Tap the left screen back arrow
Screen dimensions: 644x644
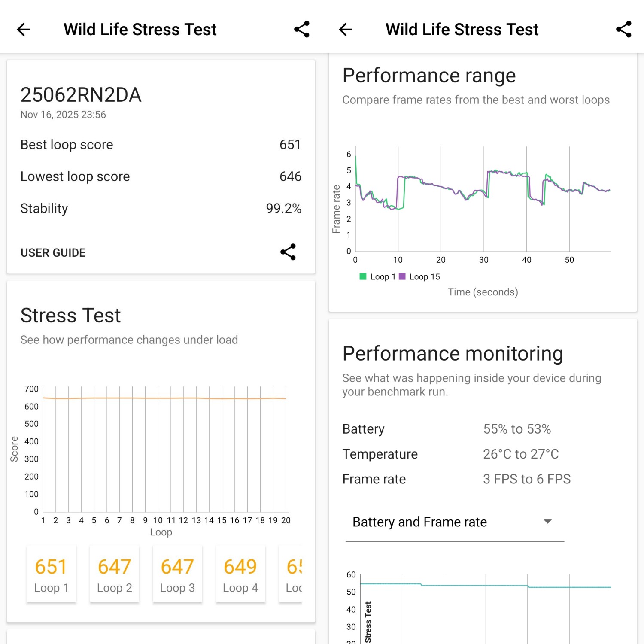click(24, 30)
